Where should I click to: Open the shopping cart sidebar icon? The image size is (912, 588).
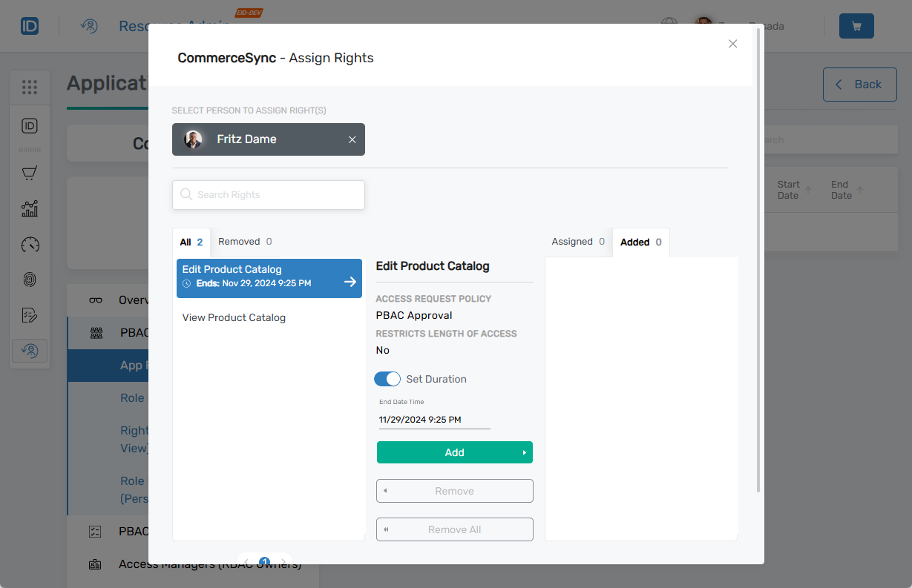point(30,173)
